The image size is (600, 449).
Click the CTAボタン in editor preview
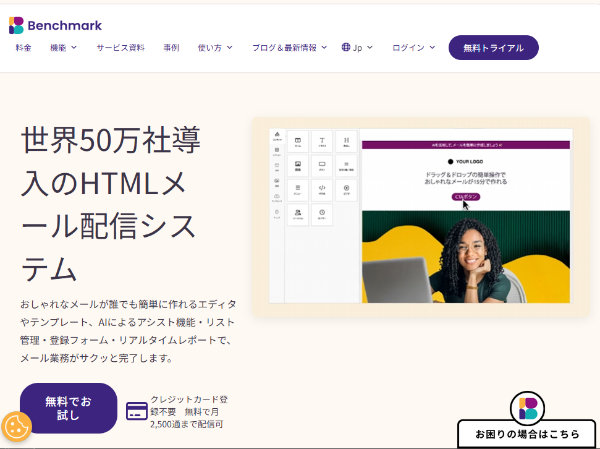pos(466,197)
